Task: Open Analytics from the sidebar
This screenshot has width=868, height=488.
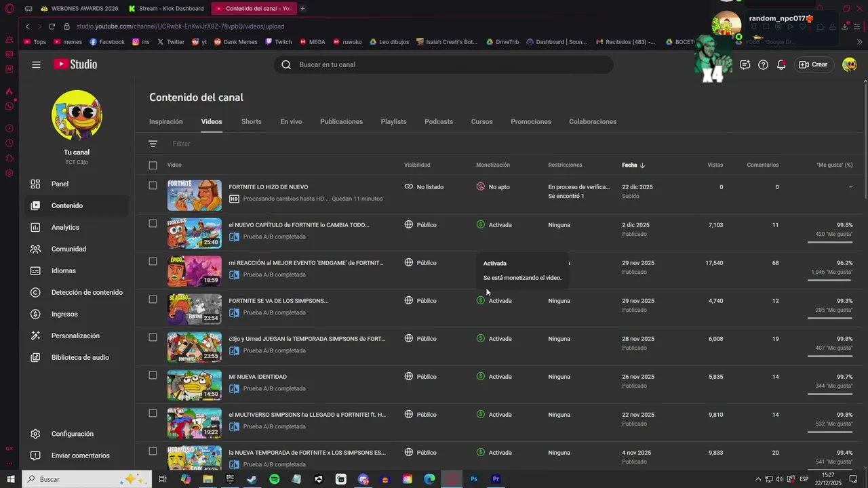Action: click(x=65, y=227)
